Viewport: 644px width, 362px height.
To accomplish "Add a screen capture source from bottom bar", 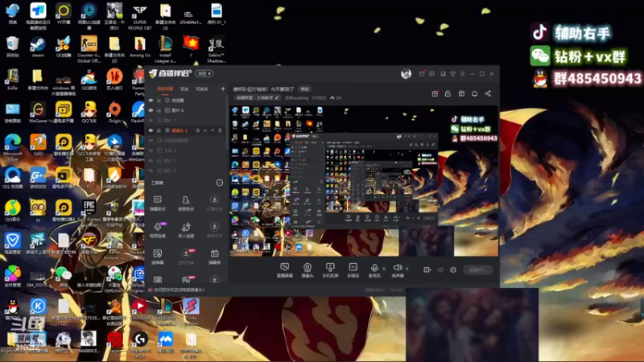I will point(285,270).
